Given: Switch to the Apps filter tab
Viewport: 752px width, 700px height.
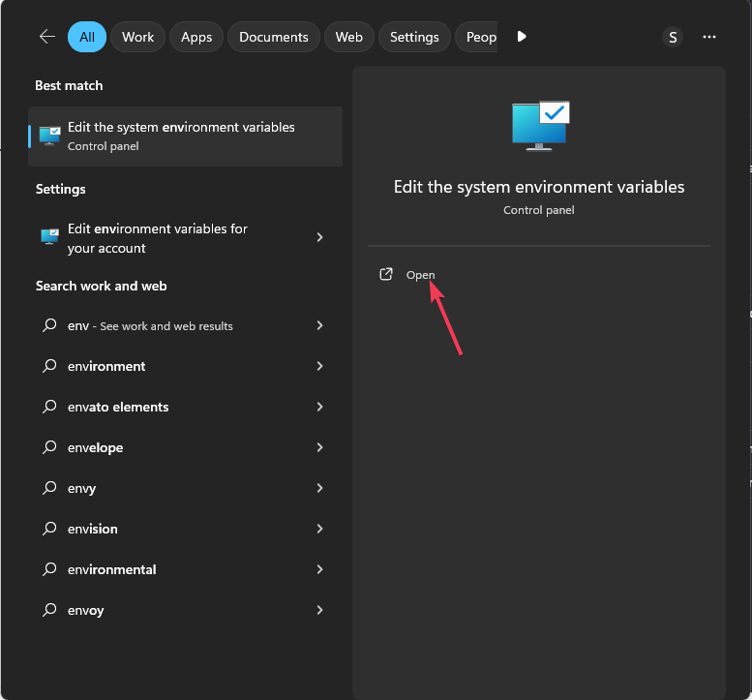Looking at the screenshot, I should (x=196, y=37).
